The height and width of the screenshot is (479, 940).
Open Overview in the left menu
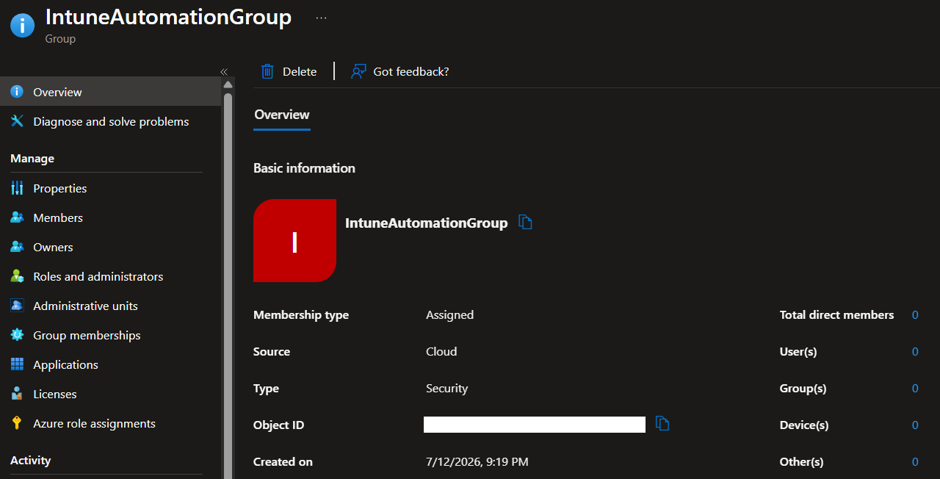[110, 92]
